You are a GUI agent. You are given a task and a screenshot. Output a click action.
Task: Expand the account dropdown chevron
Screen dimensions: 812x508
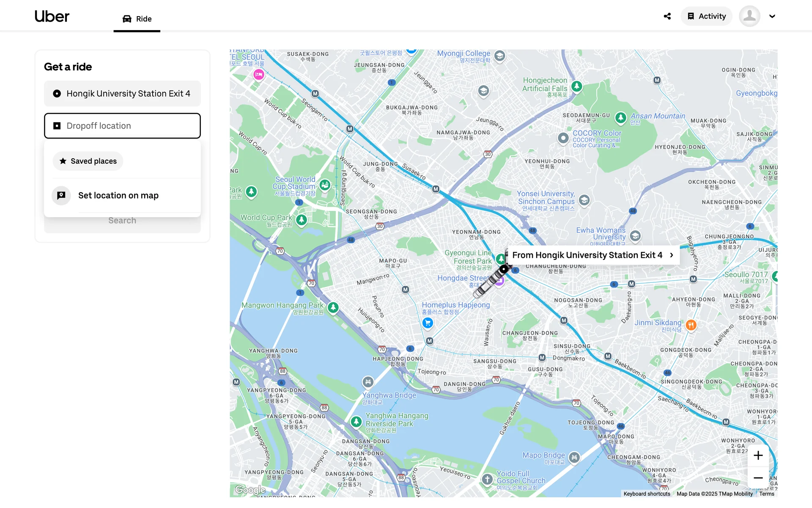[772, 16]
